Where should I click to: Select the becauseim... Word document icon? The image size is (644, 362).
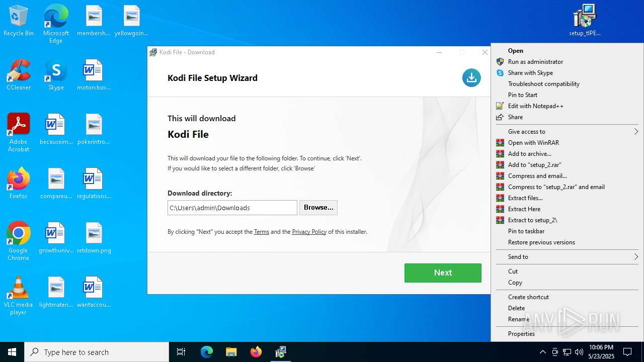coord(56,129)
